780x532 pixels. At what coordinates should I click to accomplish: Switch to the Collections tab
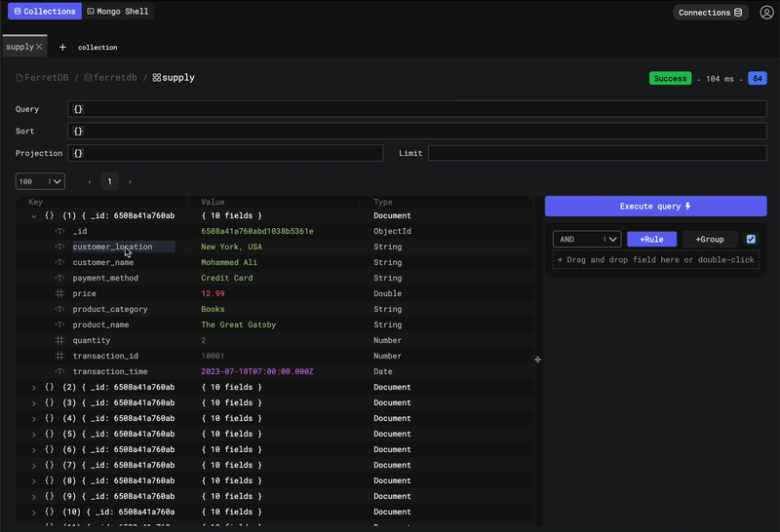[x=45, y=11]
